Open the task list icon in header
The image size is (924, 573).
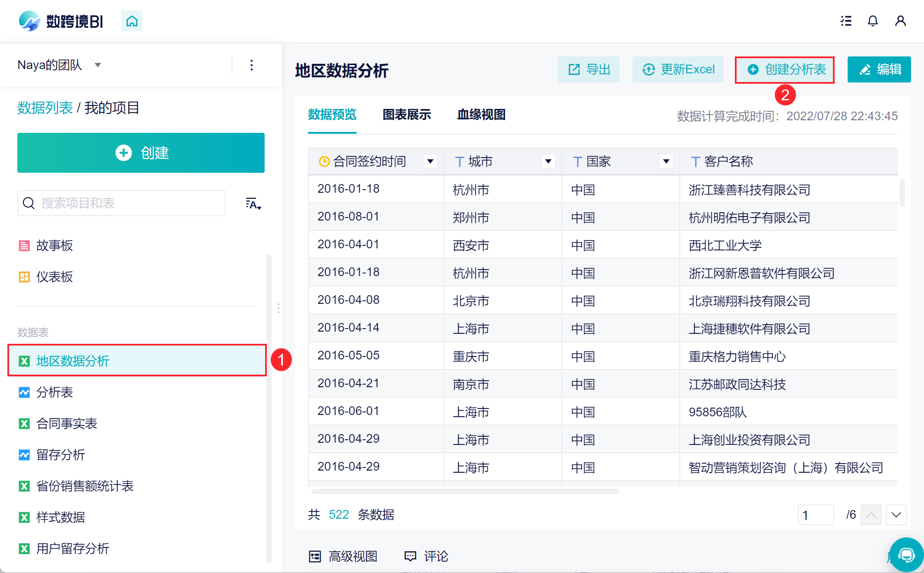pos(846,21)
